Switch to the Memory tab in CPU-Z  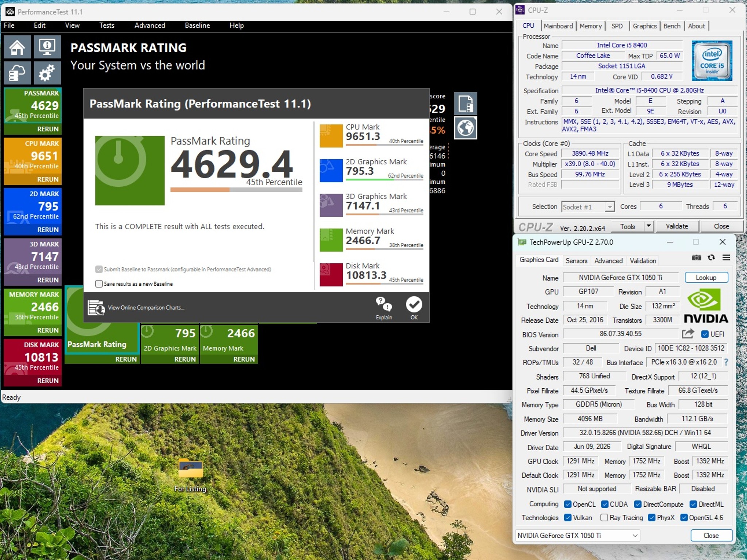tap(591, 26)
